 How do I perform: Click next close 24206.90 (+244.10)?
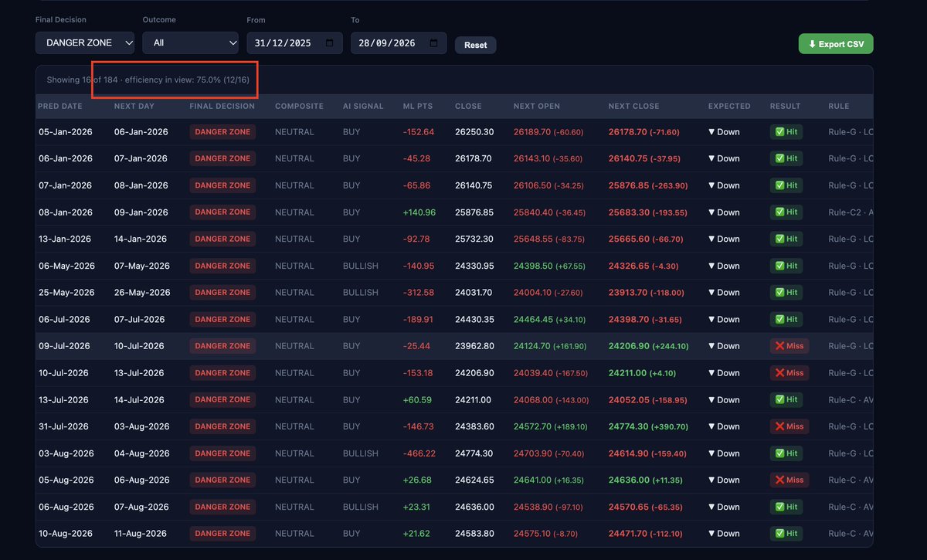(648, 346)
